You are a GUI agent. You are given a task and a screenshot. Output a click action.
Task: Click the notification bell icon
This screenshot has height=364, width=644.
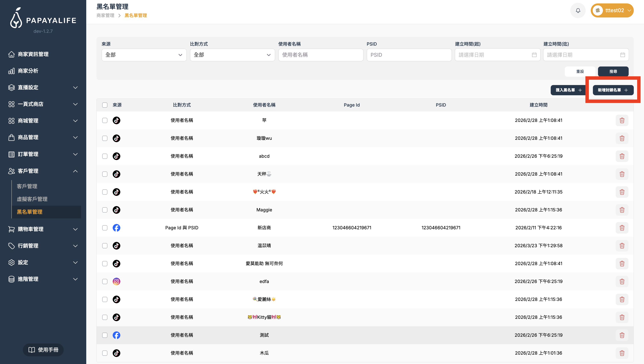[x=578, y=10]
